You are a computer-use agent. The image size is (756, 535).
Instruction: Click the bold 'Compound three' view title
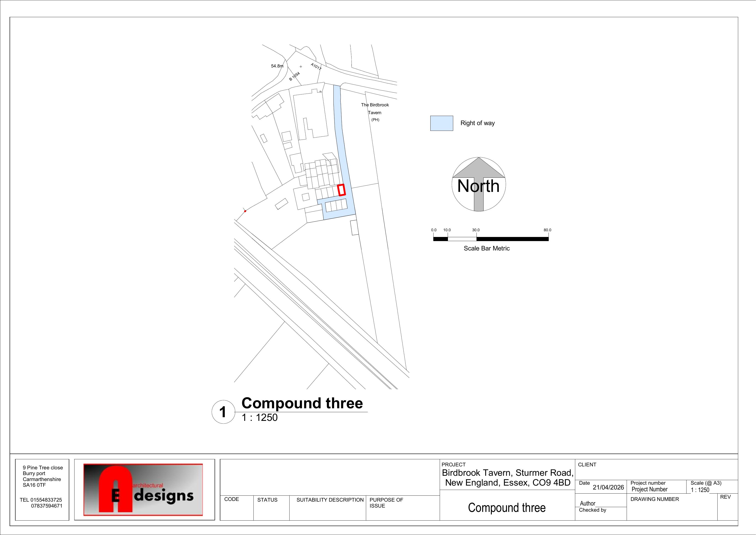click(302, 403)
